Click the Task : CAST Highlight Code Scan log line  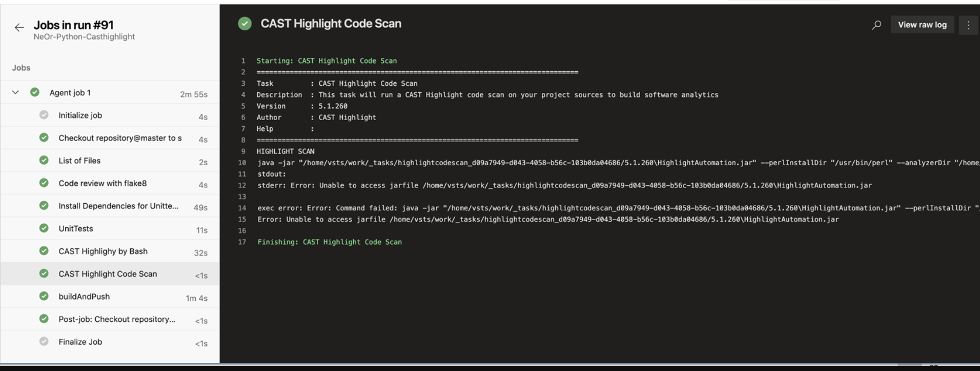point(337,83)
